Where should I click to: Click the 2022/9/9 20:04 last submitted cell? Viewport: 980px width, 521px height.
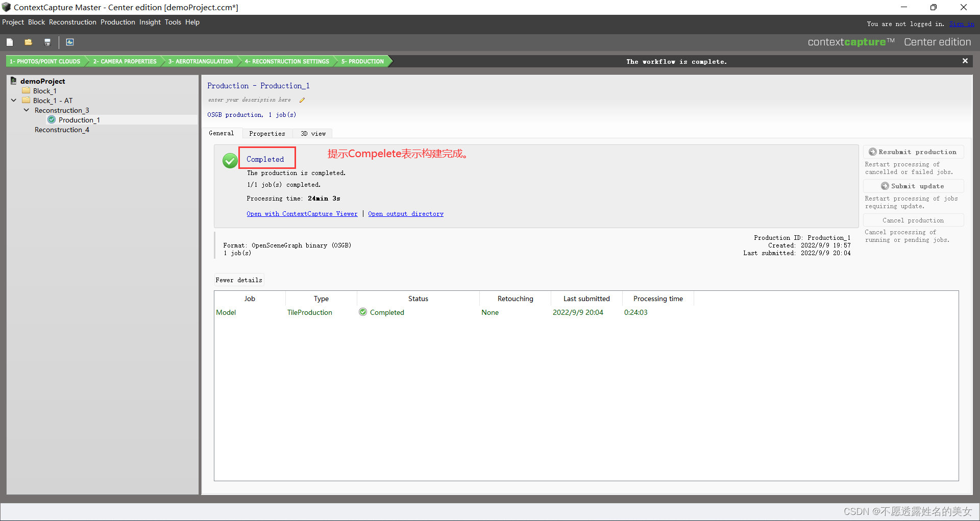click(578, 312)
